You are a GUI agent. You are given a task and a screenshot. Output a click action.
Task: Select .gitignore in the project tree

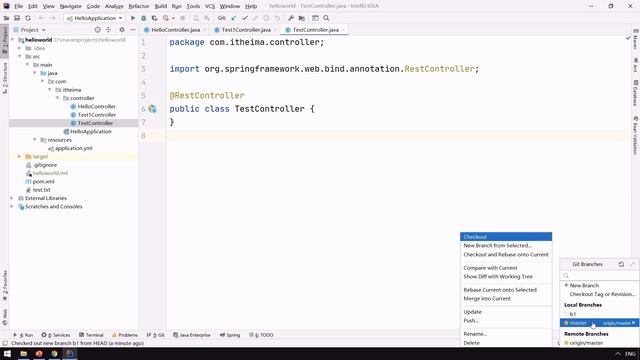point(45,165)
